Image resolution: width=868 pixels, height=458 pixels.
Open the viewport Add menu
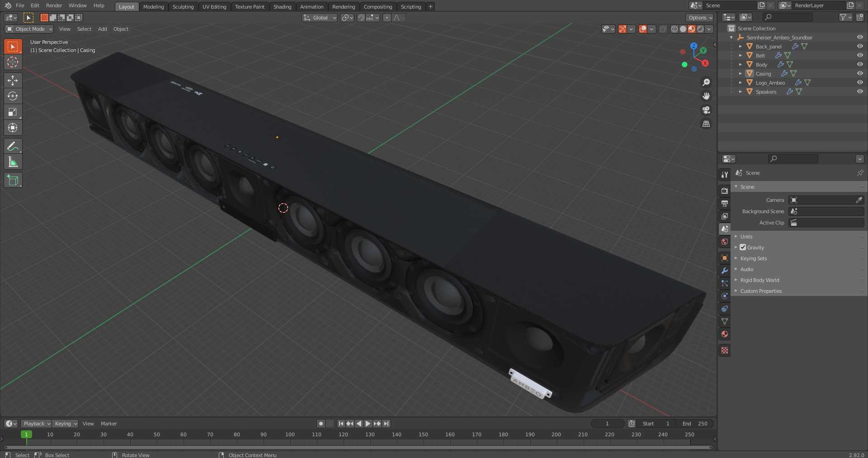click(103, 29)
